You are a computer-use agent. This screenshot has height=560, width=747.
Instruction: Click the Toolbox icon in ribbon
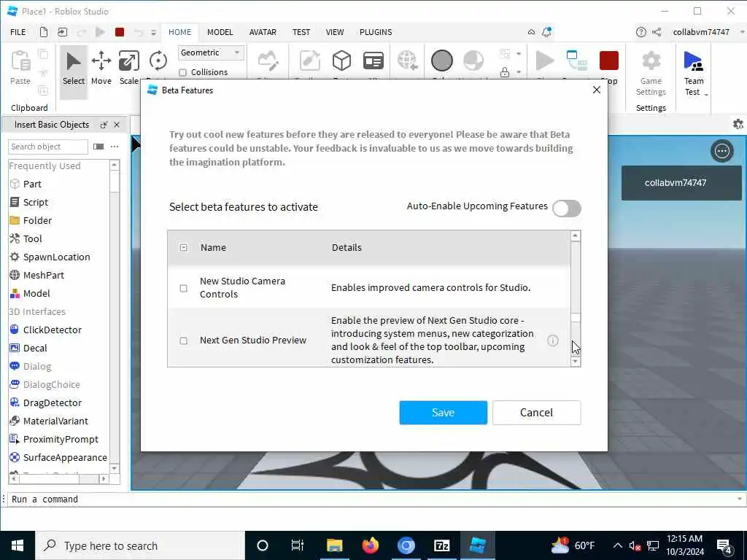point(310,61)
